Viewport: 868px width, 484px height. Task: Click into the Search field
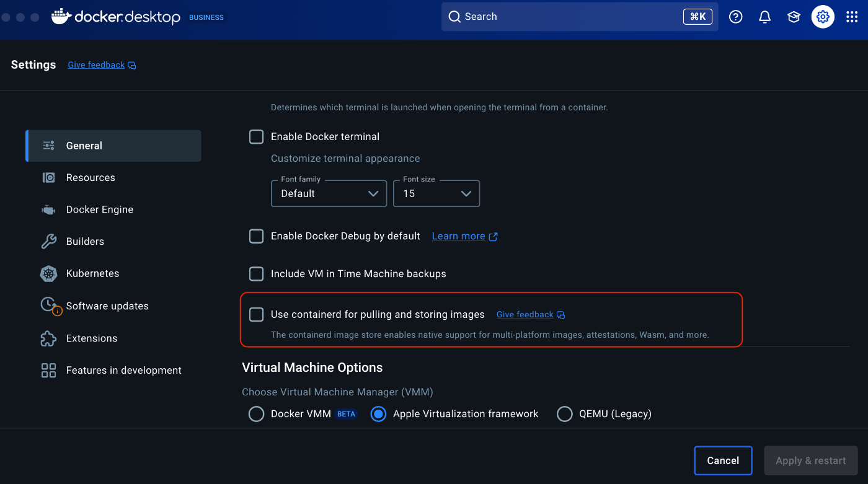(580, 17)
